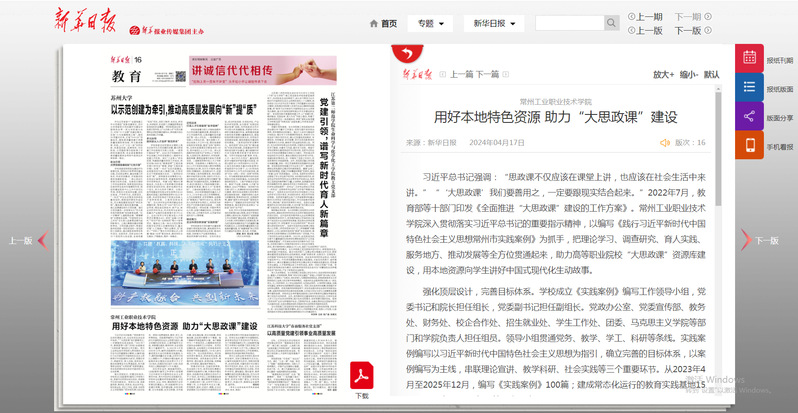Open the 报纸版面 page list icon
The width and height of the screenshot is (798, 413).
tap(750, 88)
